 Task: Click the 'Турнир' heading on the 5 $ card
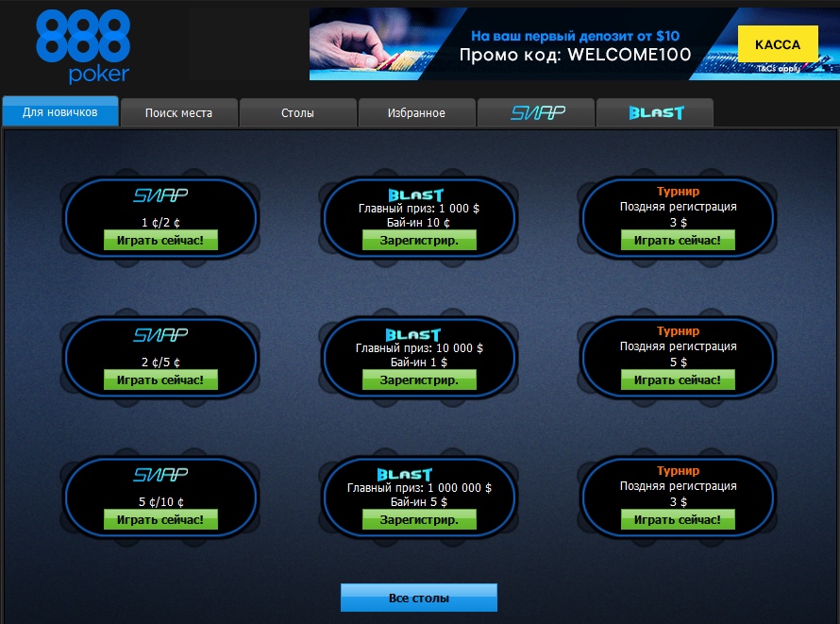point(679,331)
